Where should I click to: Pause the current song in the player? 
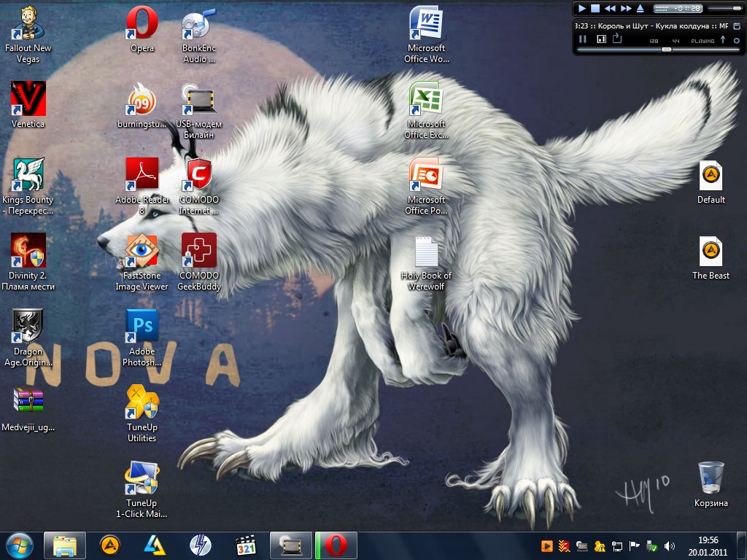coord(583,39)
